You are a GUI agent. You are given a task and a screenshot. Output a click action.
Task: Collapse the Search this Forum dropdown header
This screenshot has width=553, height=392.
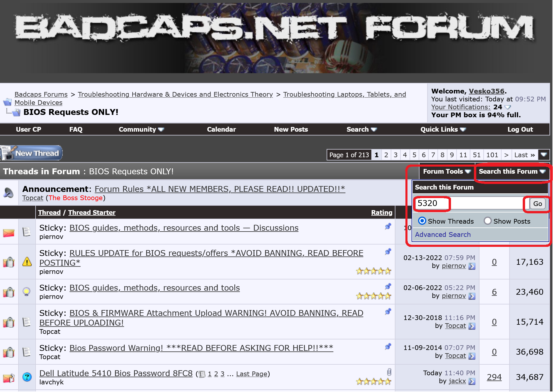[x=512, y=171]
